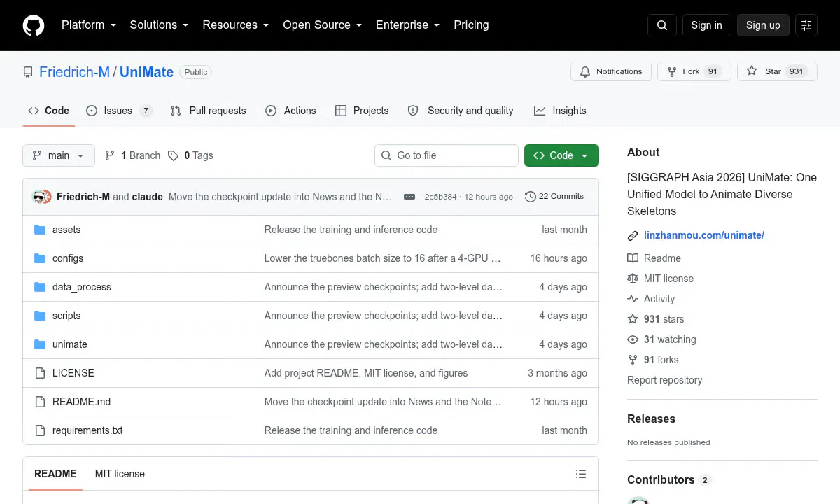Viewport: 840px width, 504px height.
Task: Open the green Code dropdown button
Action: [x=561, y=155]
